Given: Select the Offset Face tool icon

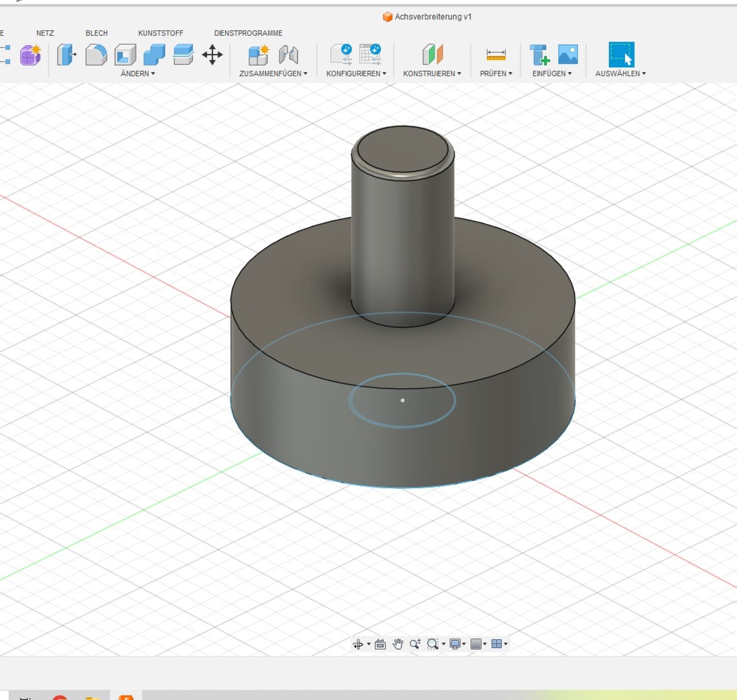Looking at the screenshot, I should point(183,55).
